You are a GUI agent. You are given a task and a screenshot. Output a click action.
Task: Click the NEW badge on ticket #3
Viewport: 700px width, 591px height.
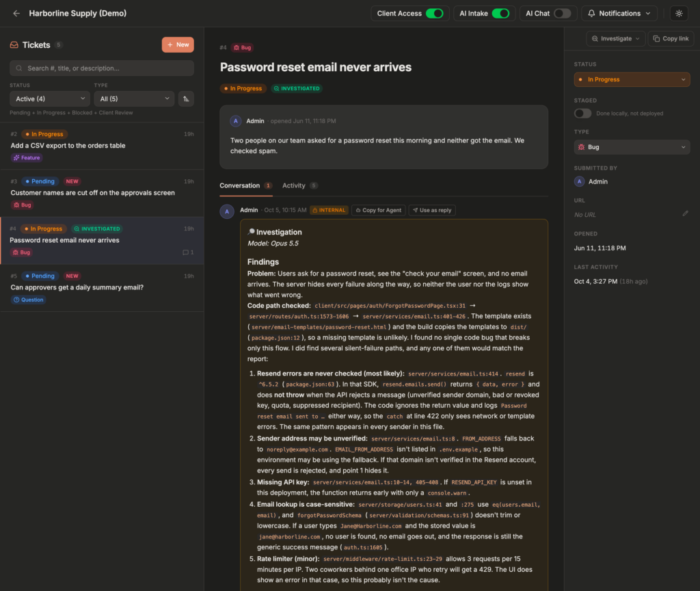pos(72,181)
